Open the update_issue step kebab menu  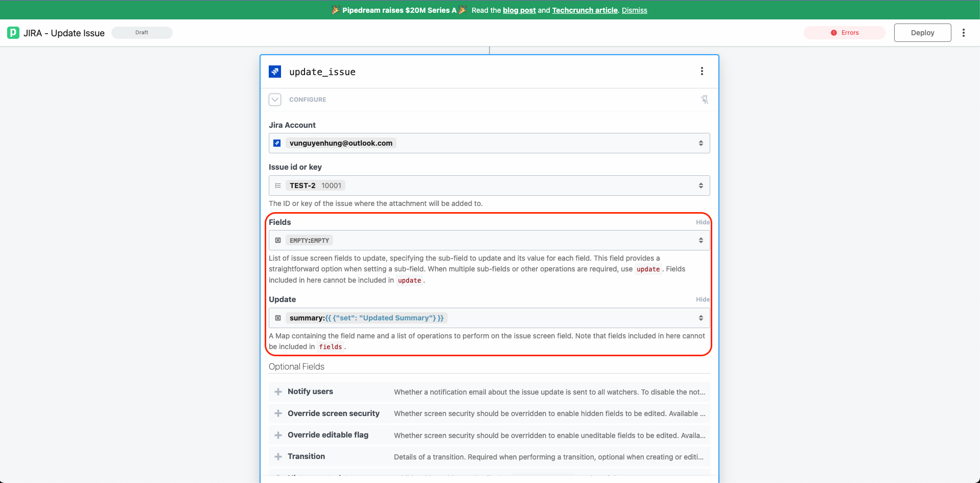click(702, 71)
